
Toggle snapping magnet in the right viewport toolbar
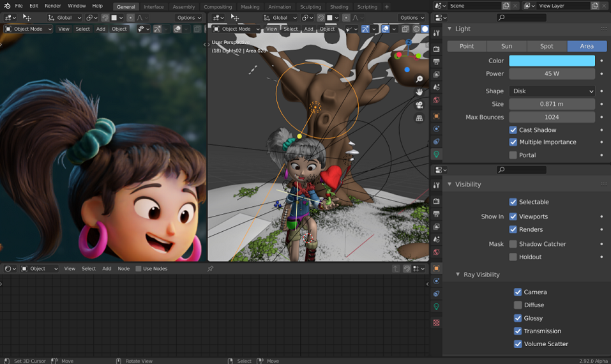pyautogui.click(x=321, y=17)
